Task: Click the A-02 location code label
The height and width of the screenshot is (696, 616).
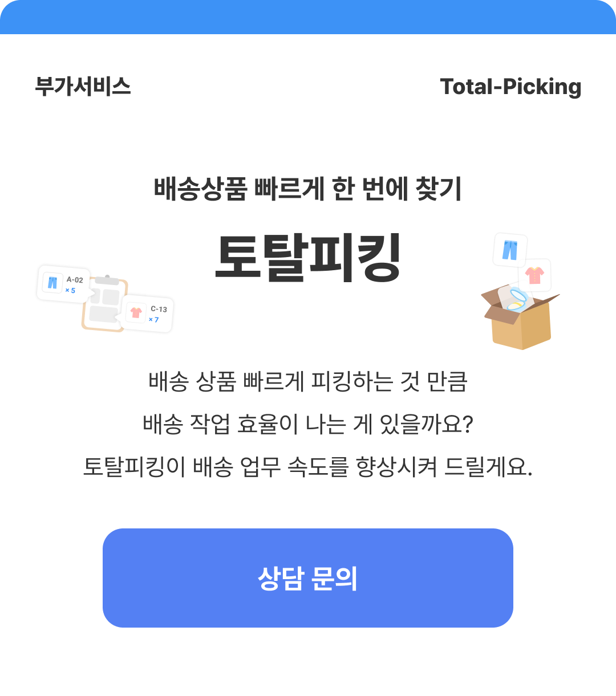Action: tap(75, 280)
